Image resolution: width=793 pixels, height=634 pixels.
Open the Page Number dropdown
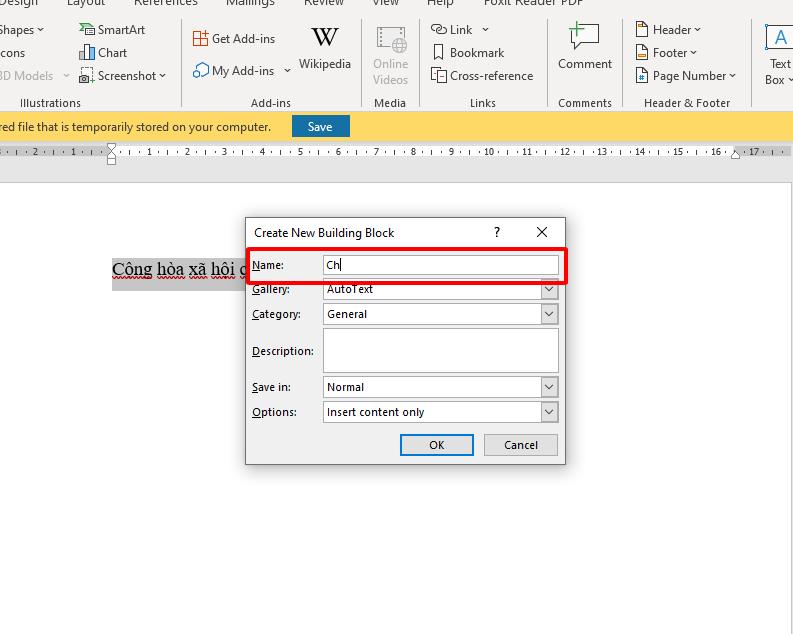(x=685, y=76)
